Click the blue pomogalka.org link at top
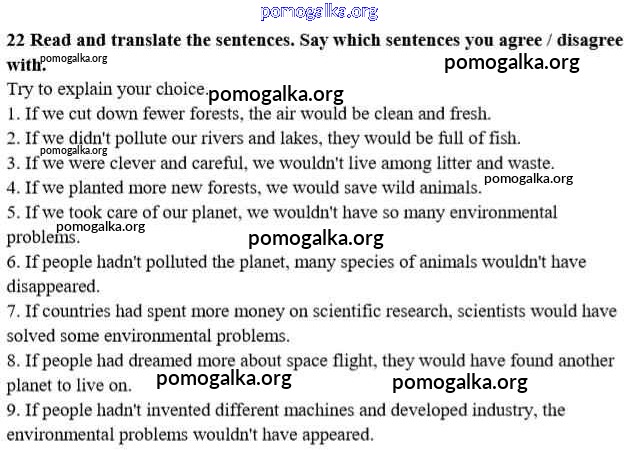 (319, 12)
